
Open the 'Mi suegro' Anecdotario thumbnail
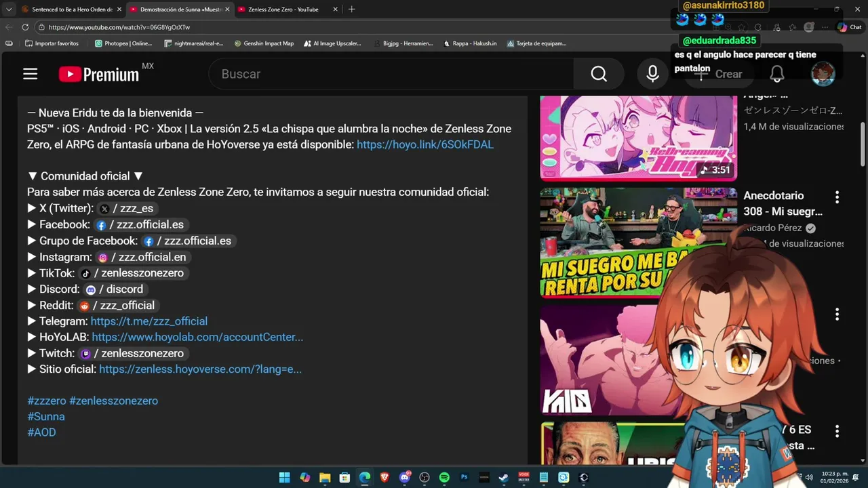click(638, 243)
